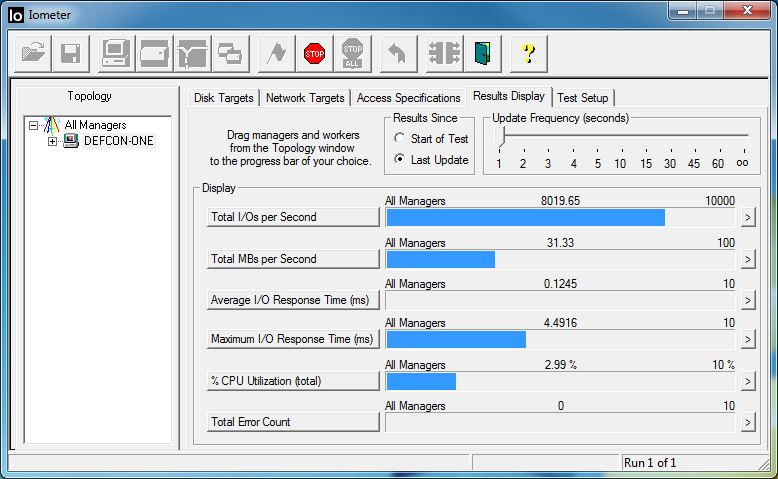
Task: Reset all workers with the arrow icon
Action: tap(396, 53)
